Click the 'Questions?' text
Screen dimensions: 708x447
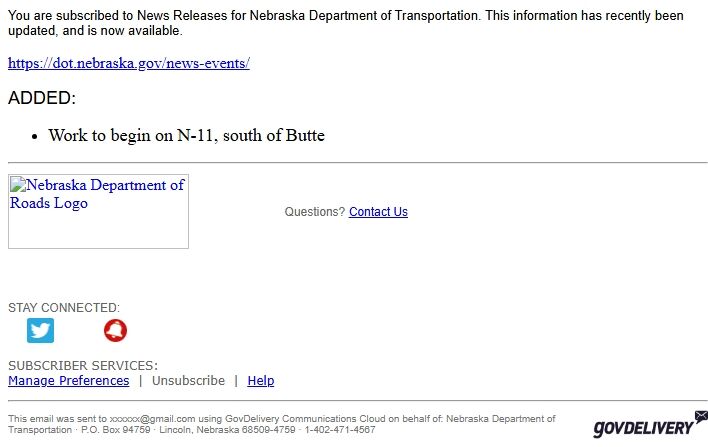tap(315, 212)
